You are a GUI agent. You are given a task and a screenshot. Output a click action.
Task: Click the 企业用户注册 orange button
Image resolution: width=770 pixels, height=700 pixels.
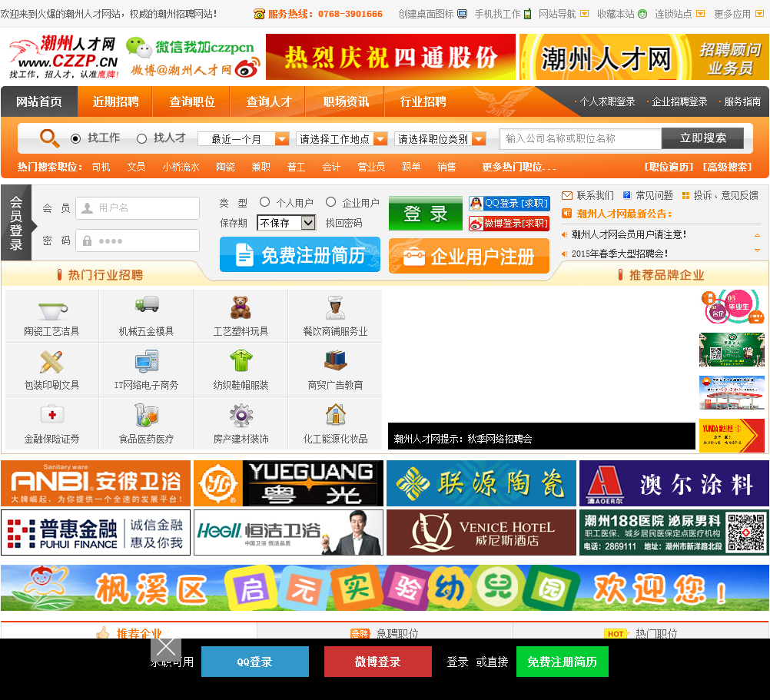point(469,256)
